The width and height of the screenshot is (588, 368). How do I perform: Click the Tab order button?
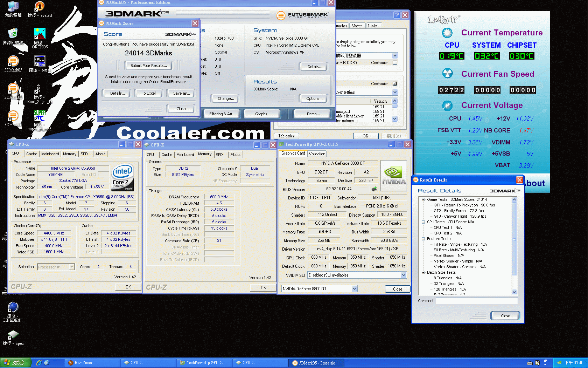(x=286, y=136)
